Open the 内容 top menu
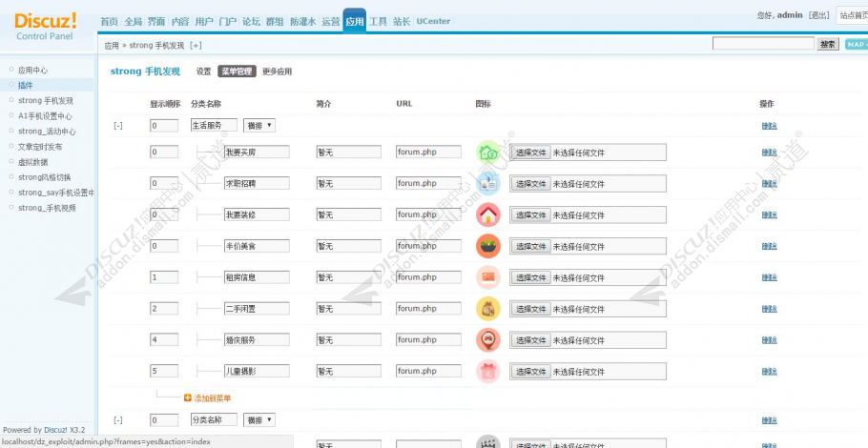The width and height of the screenshot is (868, 448). [180, 22]
